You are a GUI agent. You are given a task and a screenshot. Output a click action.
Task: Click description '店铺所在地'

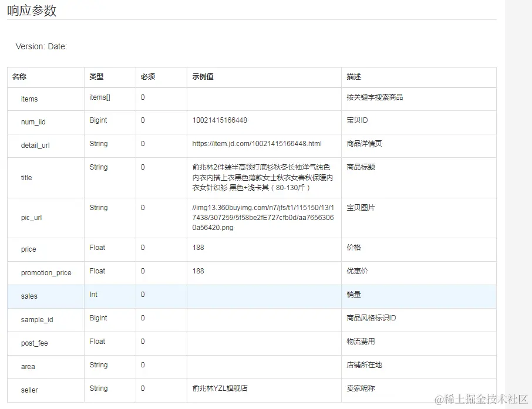[364, 364]
